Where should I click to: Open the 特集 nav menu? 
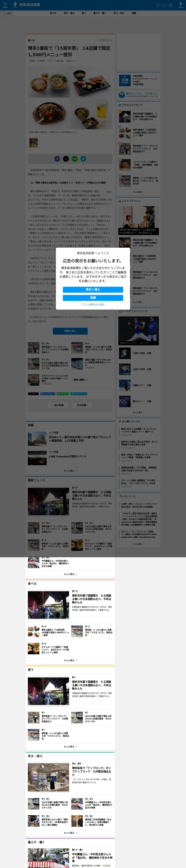point(134,13)
